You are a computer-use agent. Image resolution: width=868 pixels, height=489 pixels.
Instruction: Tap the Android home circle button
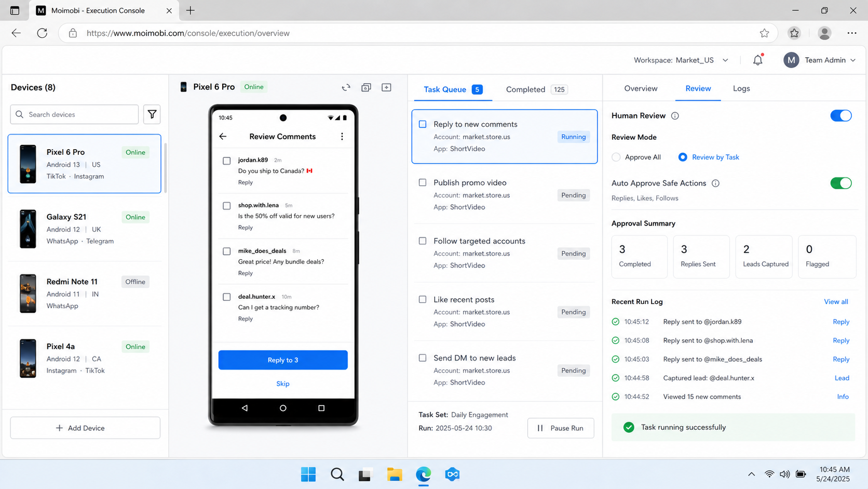[283, 408]
